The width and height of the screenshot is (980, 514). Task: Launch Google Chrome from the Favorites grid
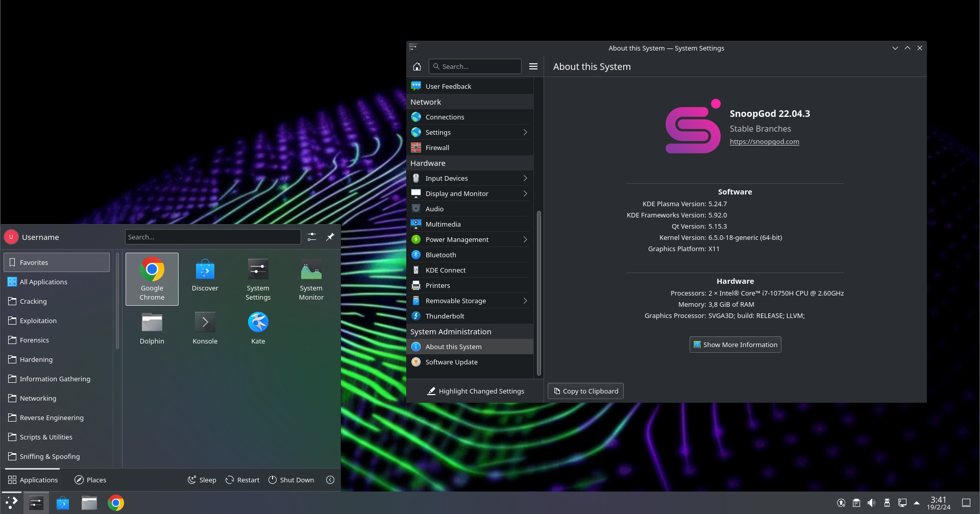point(152,279)
